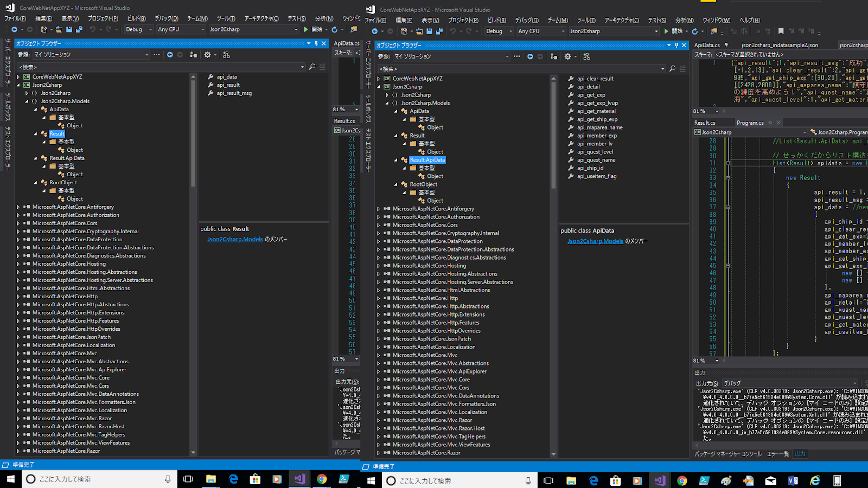Click search magnifier in right Object Browser

(672, 69)
